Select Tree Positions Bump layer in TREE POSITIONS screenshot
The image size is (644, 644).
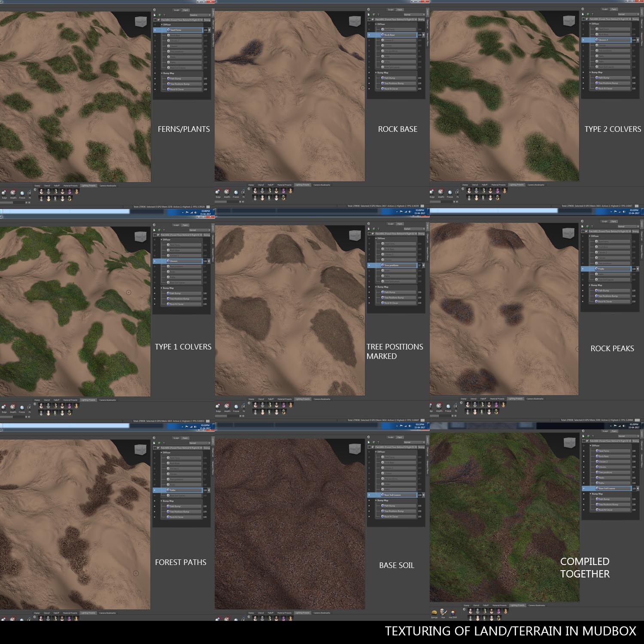click(398, 298)
